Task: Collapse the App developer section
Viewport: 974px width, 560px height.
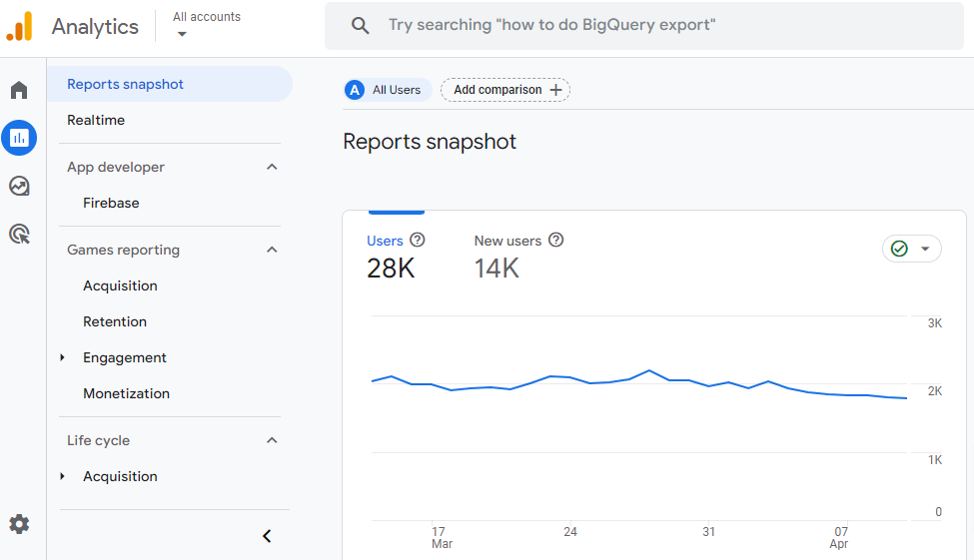Action: point(272,167)
